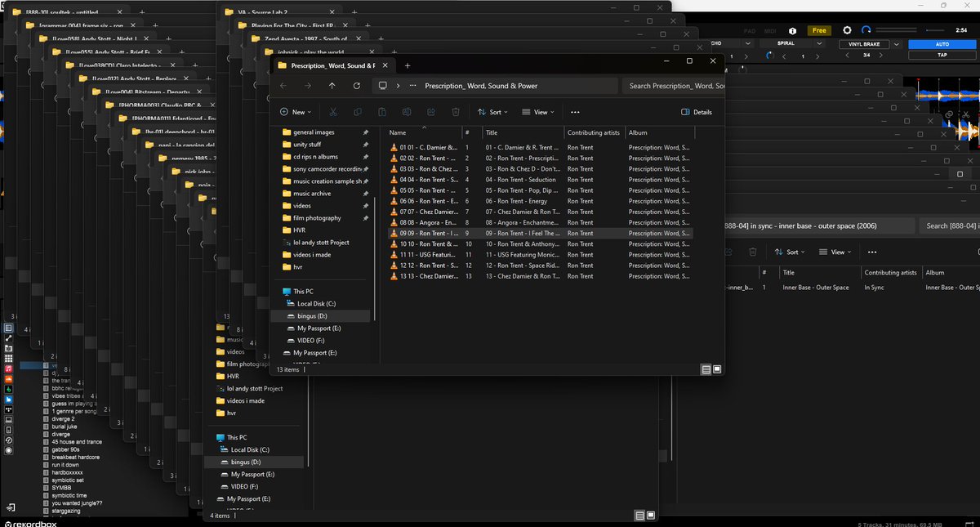This screenshot has height=527, width=980.
Task: Click New in front Explorer window
Action: pos(296,112)
